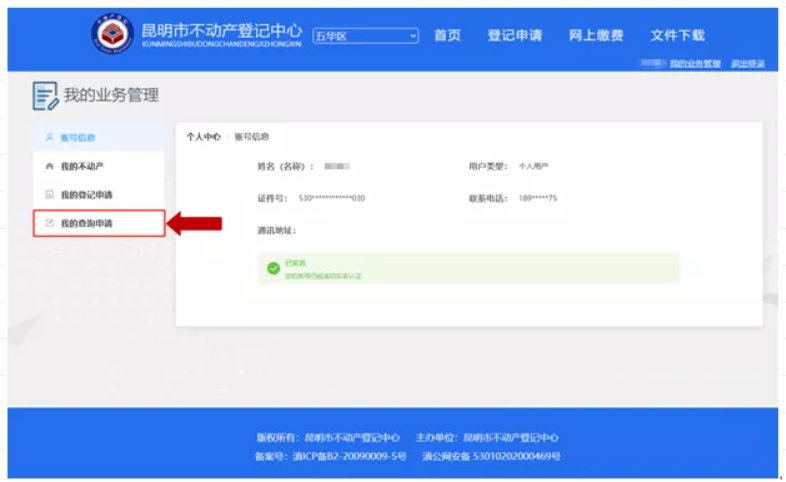This screenshot has height=482, width=786.
Task: Click the 我的业务管理 document icon
Action: point(46,96)
